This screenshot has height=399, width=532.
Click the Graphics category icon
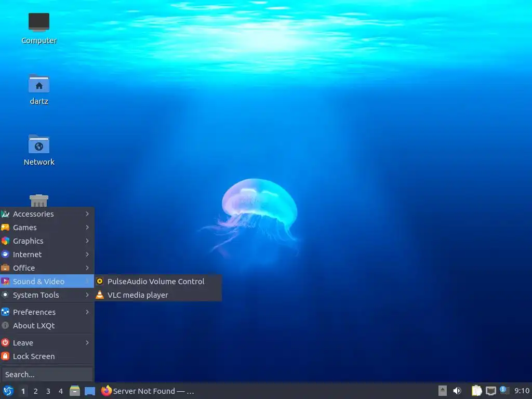pos(5,241)
